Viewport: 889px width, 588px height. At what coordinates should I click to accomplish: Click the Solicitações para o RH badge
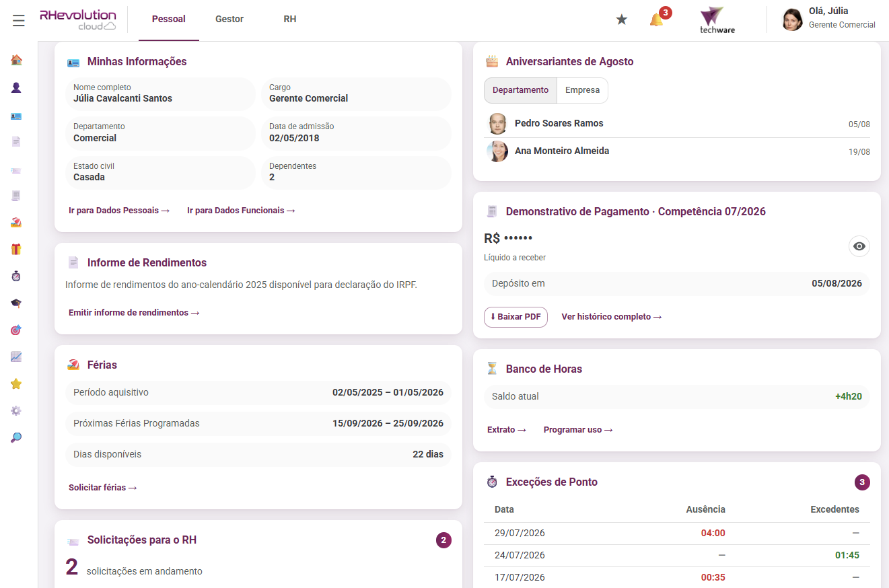[x=443, y=540]
